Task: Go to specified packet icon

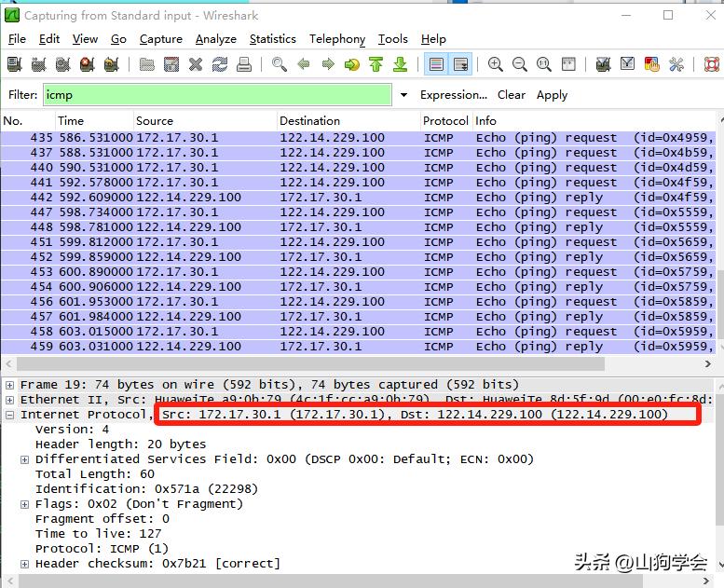Action: click(352, 64)
